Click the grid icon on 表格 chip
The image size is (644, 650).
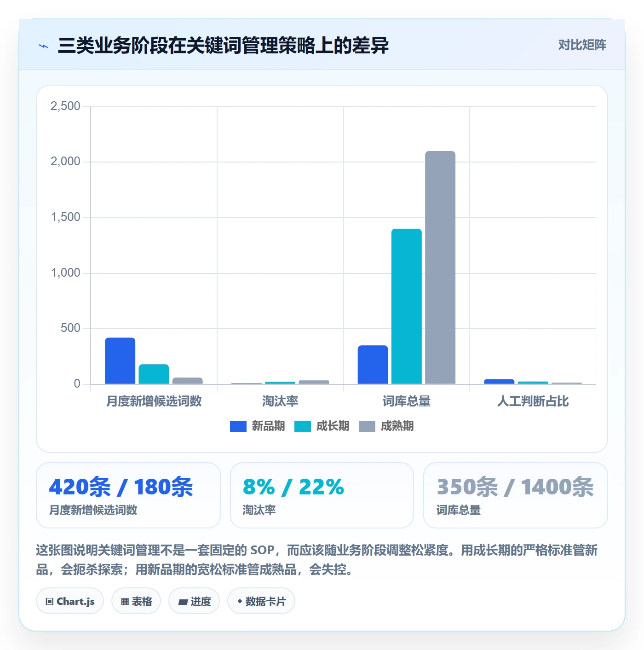click(x=125, y=602)
